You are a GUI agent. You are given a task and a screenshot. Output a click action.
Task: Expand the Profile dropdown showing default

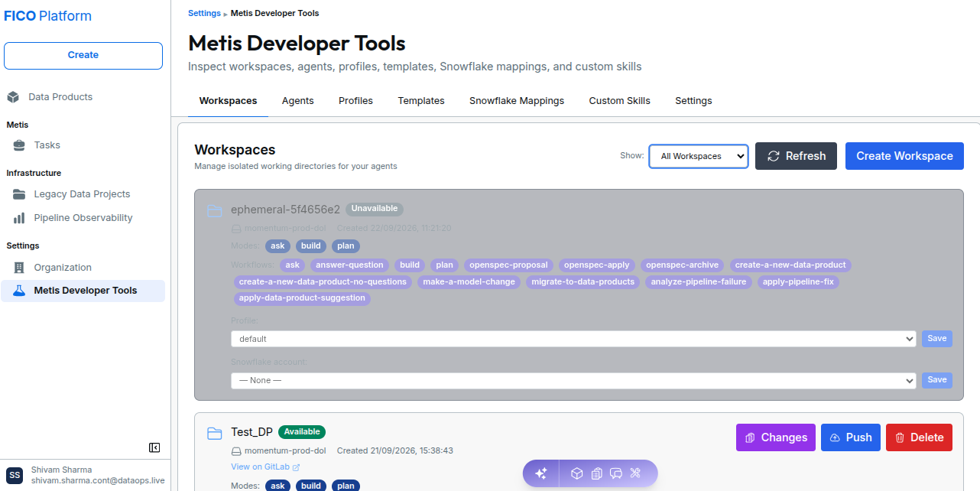573,339
